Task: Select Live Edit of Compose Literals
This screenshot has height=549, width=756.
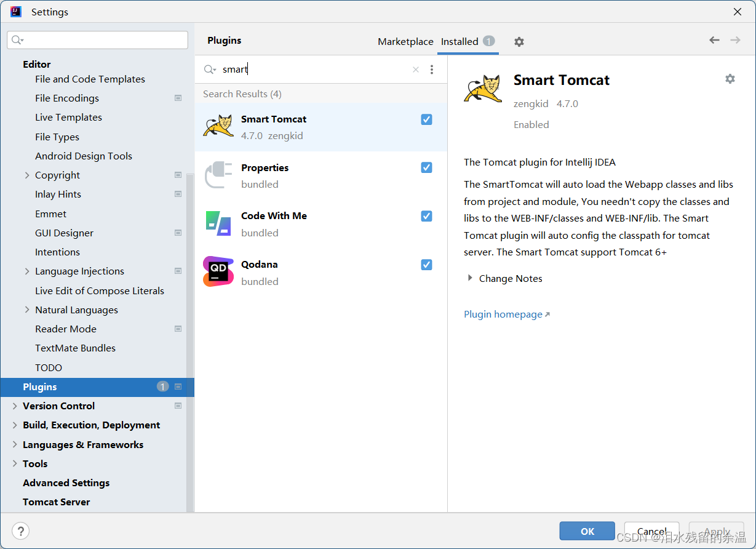Action: (x=100, y=291)
